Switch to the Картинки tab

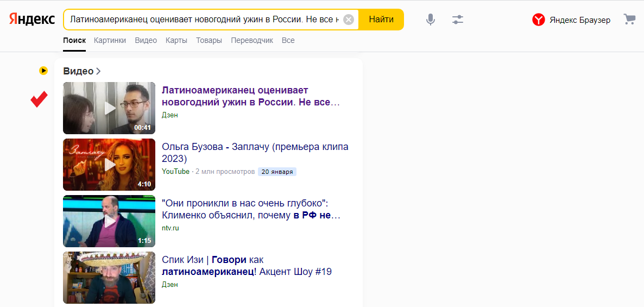point(110,40)
